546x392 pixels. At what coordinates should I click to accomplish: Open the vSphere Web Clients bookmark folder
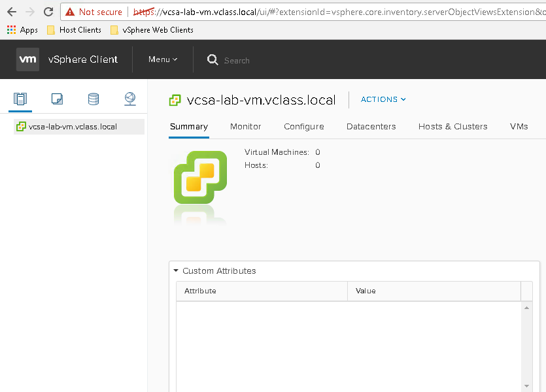click(152, 30)
